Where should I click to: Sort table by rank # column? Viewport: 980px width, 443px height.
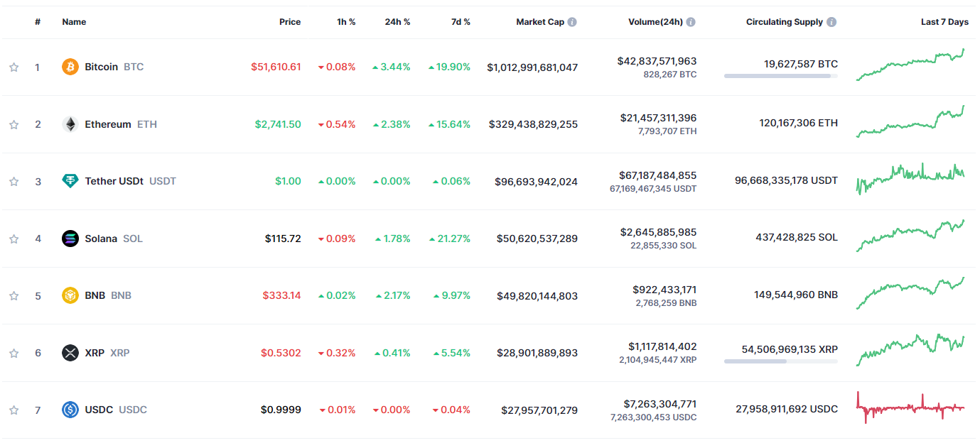click(x=38, y=22)
